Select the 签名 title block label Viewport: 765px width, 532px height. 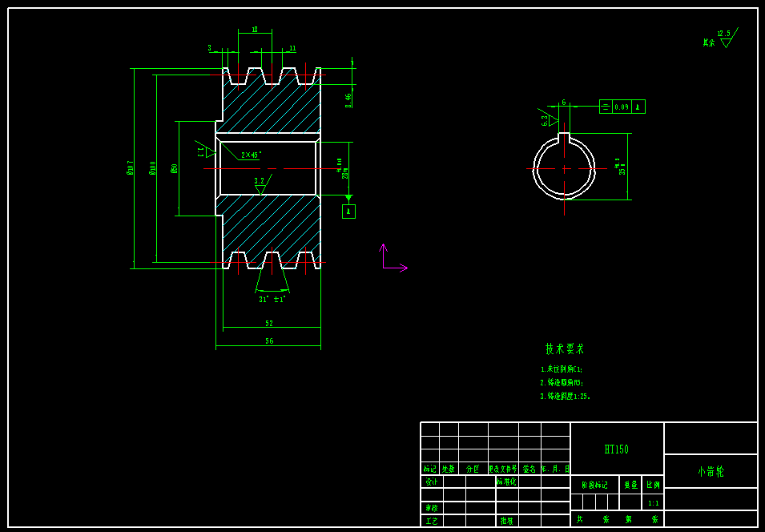coord(529,469)
